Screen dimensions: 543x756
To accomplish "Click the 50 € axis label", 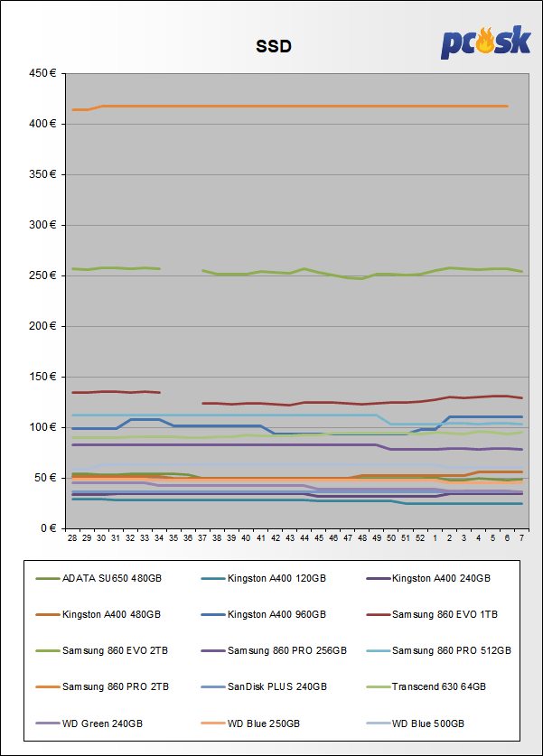I will [x=45, y=478].
